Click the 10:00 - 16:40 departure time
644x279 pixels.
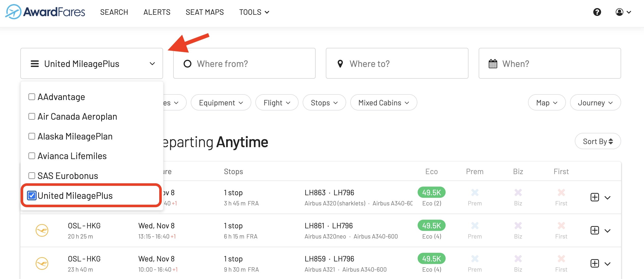[158, 270]
